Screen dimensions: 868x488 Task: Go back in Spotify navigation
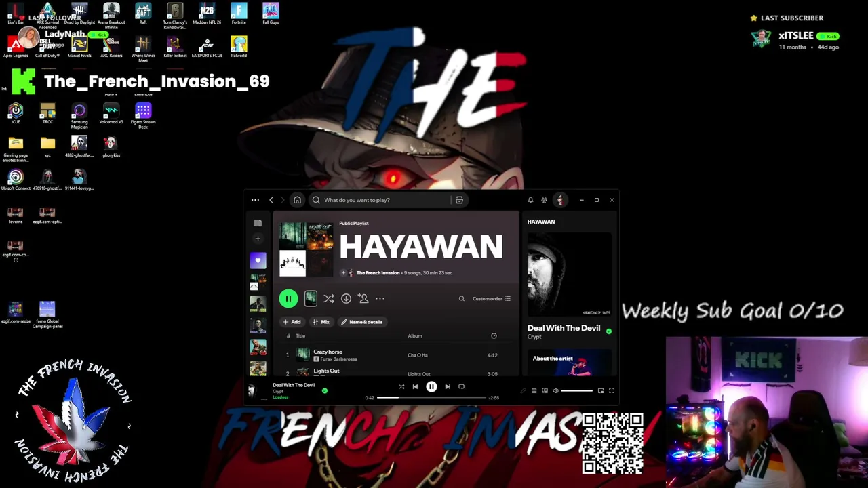pyautogui.click(x=271, y=200)
